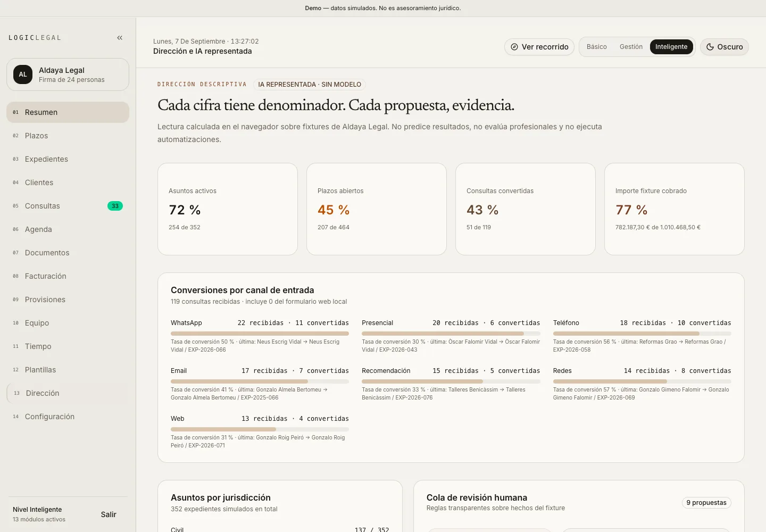The image size is (766, 532).
Task: Toggle Oscuro dark theme
Action: [725, 47]
